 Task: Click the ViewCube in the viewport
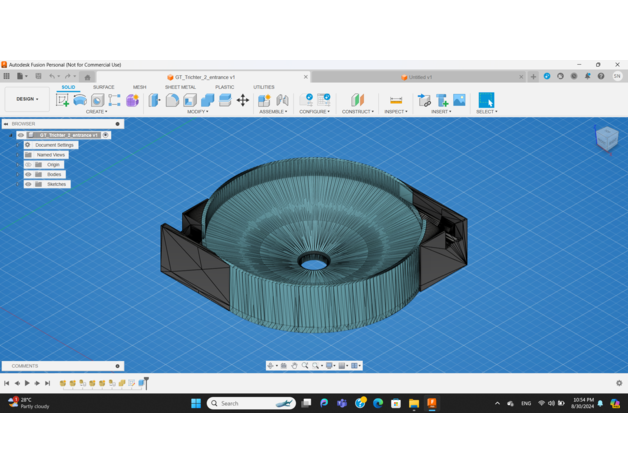(x=606, y=138)
